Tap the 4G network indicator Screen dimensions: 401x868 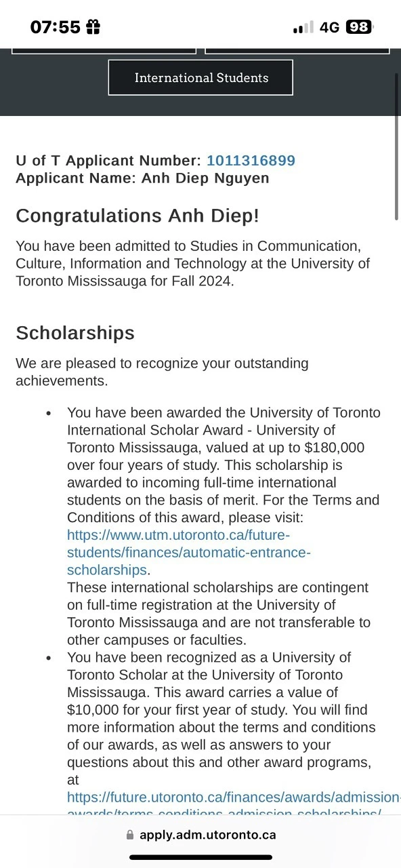[x=329, y=27]
